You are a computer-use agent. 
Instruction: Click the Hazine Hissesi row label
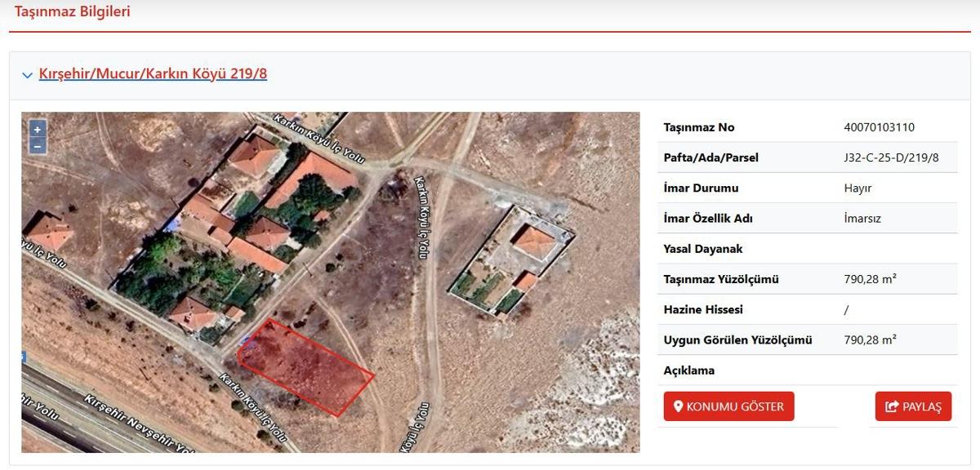click(703, 310)
